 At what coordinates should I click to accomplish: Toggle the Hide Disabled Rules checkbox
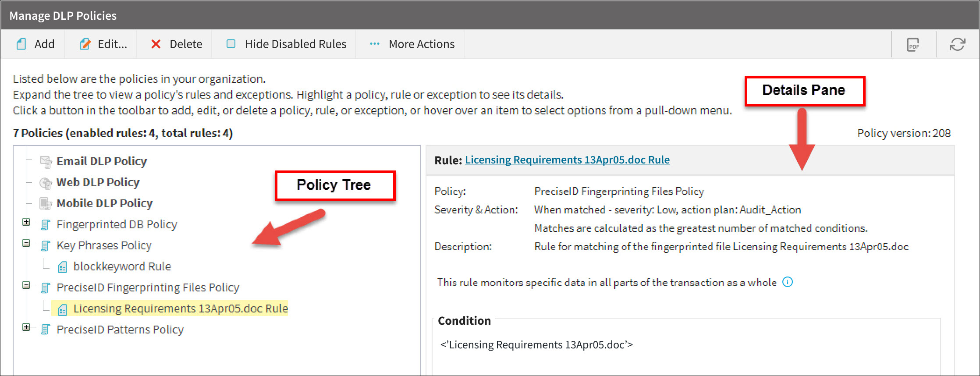[231, 44]
